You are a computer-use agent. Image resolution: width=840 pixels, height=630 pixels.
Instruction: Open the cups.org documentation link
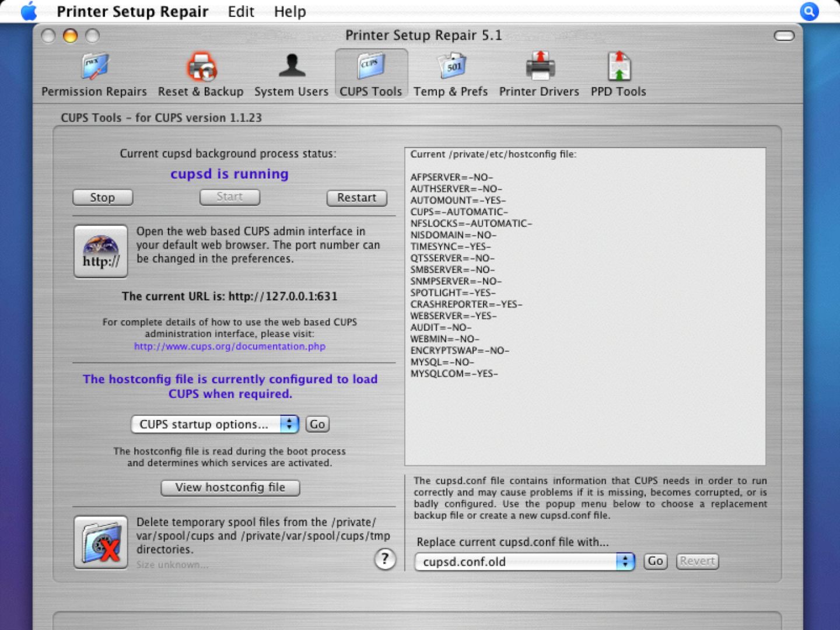pos(230,346)
